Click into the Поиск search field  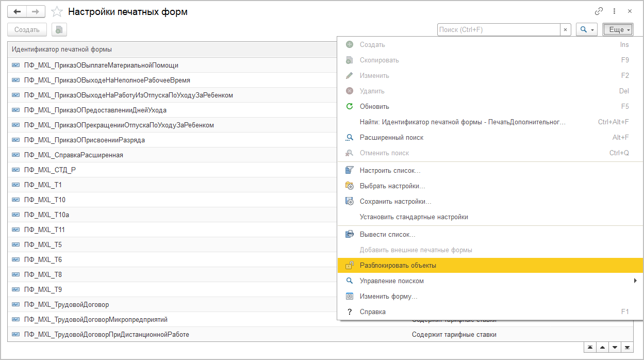click(498, 30)
